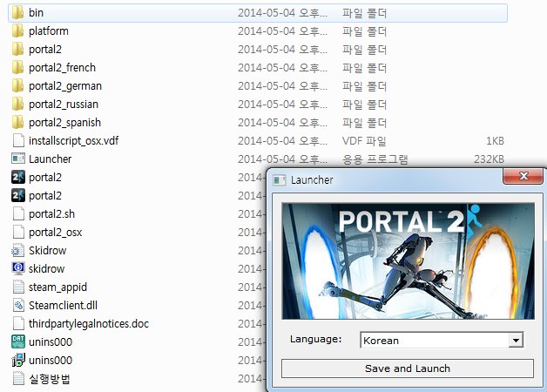This screenshot has width=547, height=392.
Task: Click the Steamclient.dll gear file icon
Action: (x=17, y=306)
